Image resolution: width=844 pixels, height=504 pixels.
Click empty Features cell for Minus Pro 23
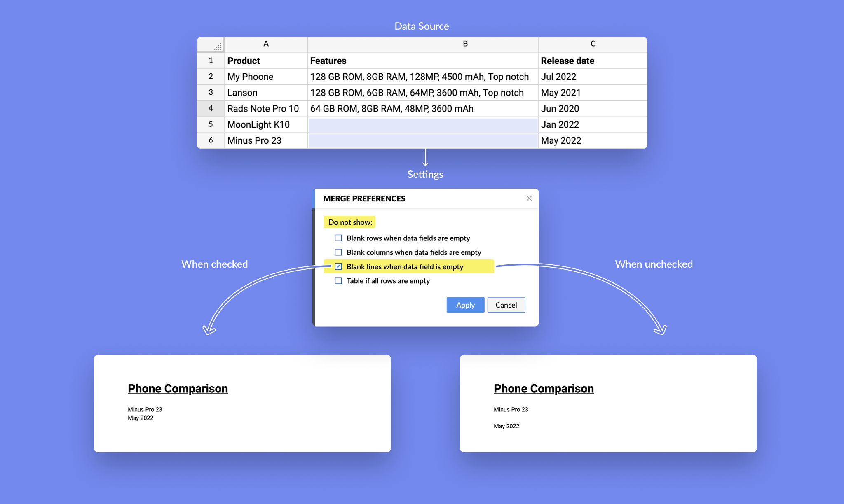423,141
